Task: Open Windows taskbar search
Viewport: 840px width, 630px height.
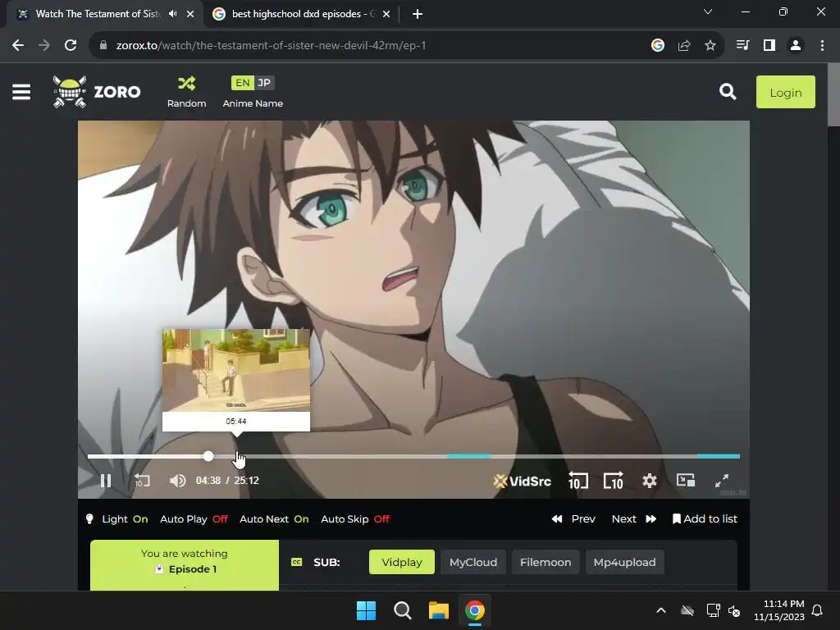Action: click(402, 610)
